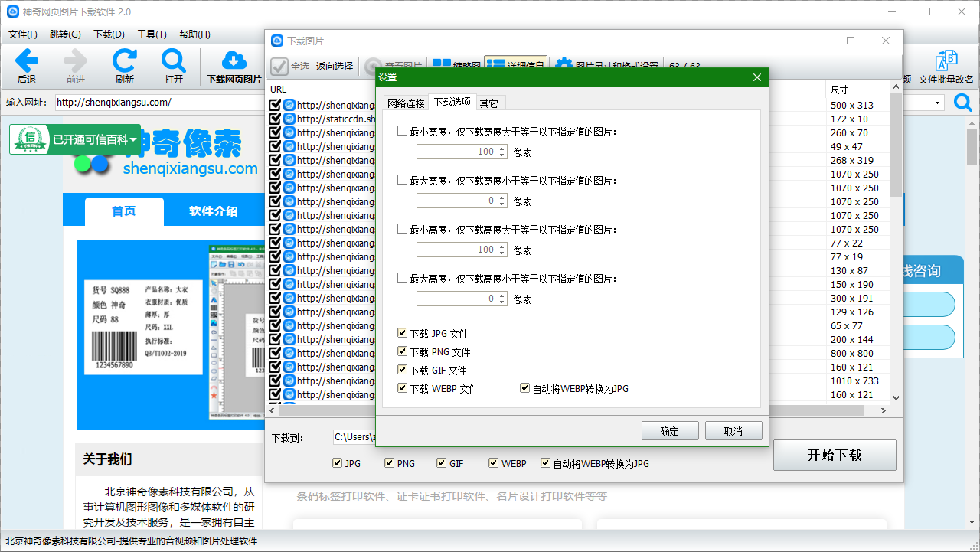Click the blue search icon beside address bar
The height and width of the screenshot is (552, 980).
(x=962, y=103)
